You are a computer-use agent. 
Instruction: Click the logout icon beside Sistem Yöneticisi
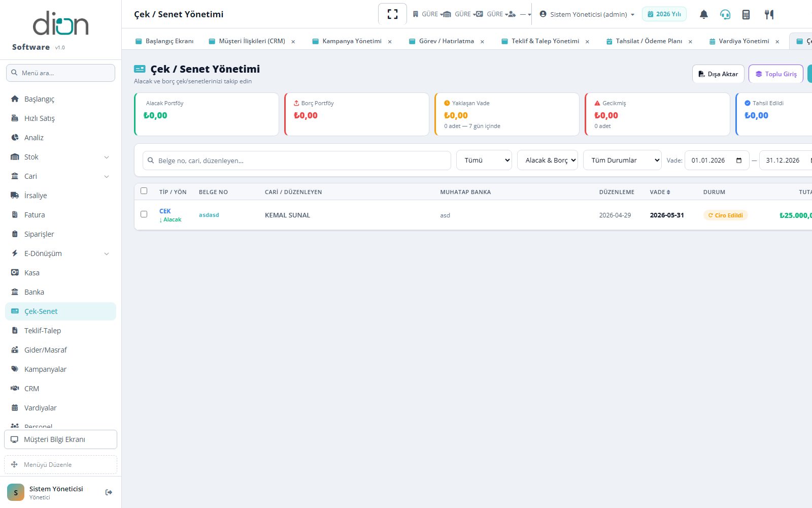click(109, 492)
